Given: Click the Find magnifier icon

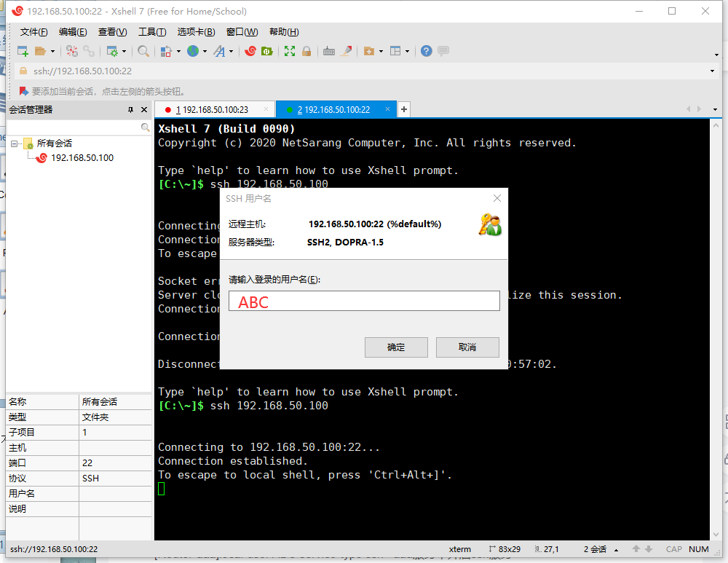Looking at the screenshot, I should click(x=143, y=51).
